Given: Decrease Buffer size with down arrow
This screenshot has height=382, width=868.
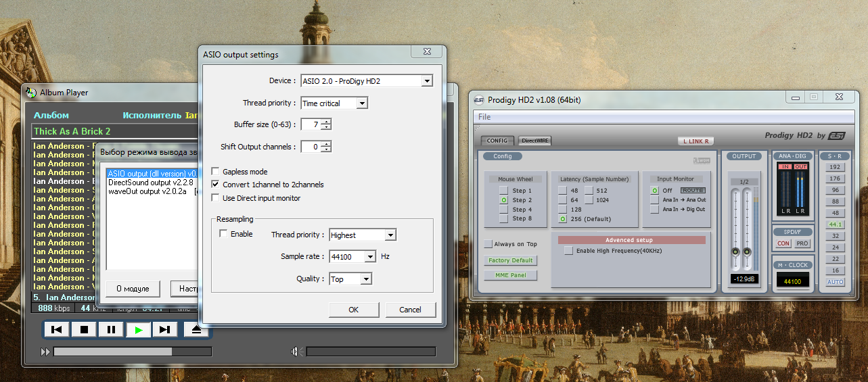Looking at the screenshot, I should click(x=326, y=128).
